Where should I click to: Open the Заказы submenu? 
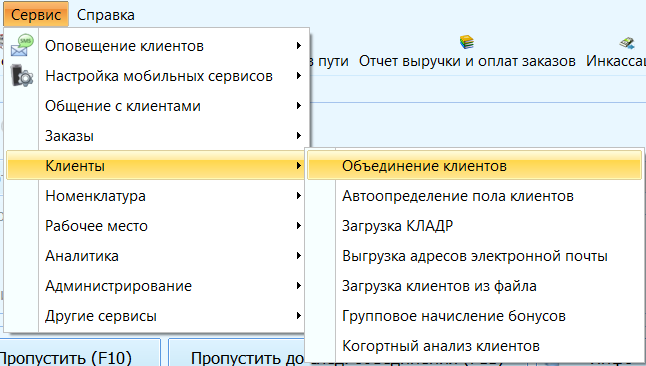pos(157,136)
